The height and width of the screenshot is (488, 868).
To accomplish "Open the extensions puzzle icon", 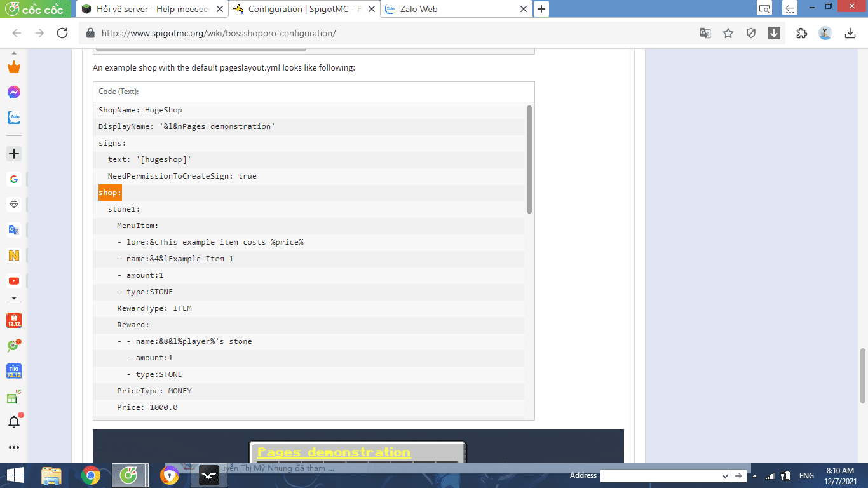I will 802,33.
